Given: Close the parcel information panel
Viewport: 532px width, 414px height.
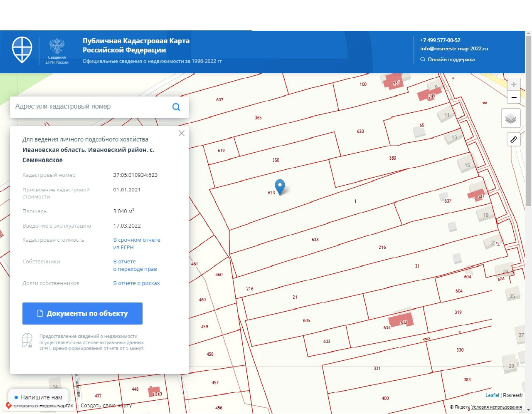Looking at the screenshot, I should pos(182,133).
